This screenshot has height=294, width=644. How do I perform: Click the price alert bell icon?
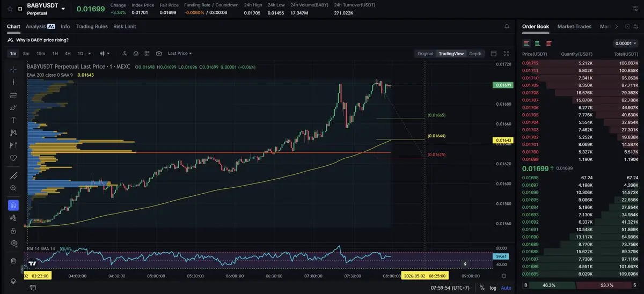507,26
